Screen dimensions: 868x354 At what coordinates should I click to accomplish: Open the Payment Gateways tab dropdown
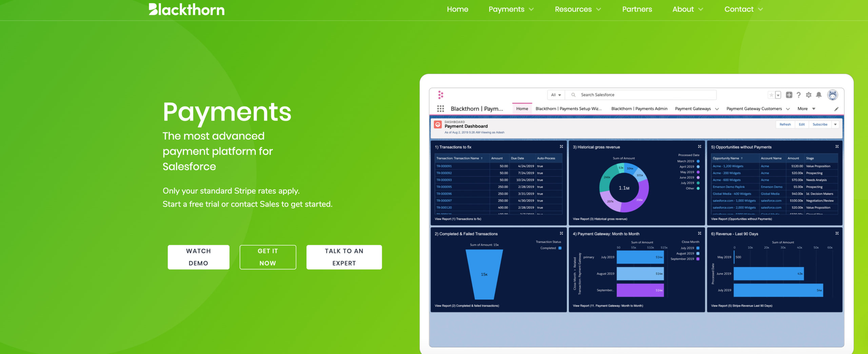tap(717, 109)
